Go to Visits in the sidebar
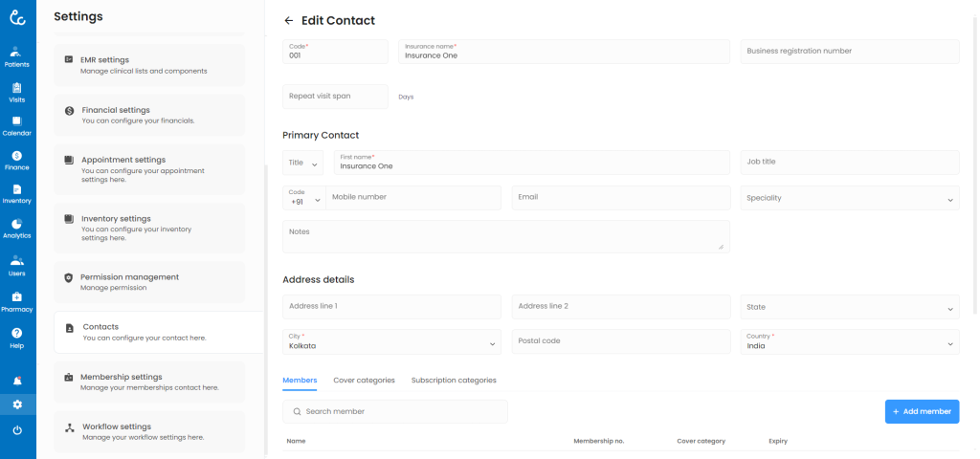This screenshot has height=459, width=980. click(17, 92)
